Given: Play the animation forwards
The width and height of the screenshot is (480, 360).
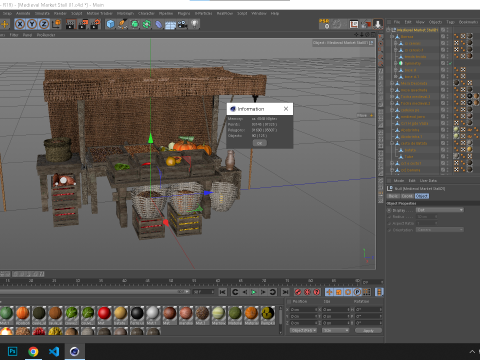Looking at the screenshot, I should pos(254,292).
